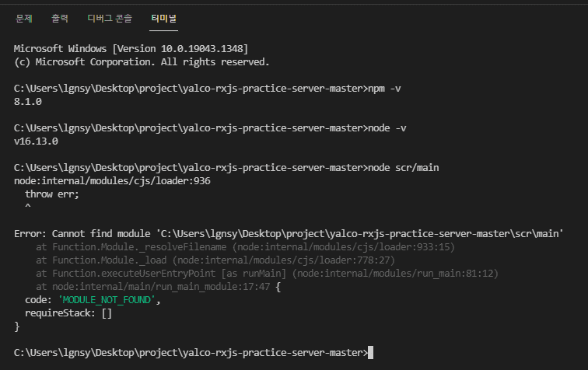Click the Microsoft Windows version line
The image size is (588, 370).
pos(142,48)
